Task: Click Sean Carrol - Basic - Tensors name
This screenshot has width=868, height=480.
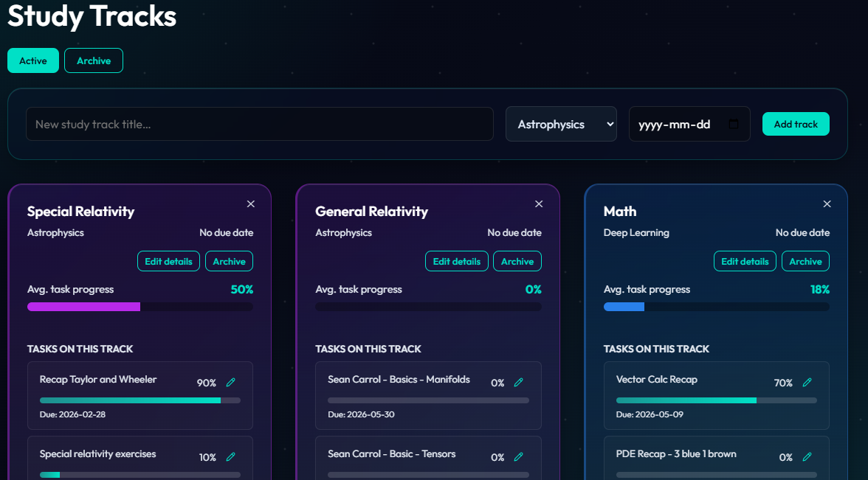Action: 391,454
